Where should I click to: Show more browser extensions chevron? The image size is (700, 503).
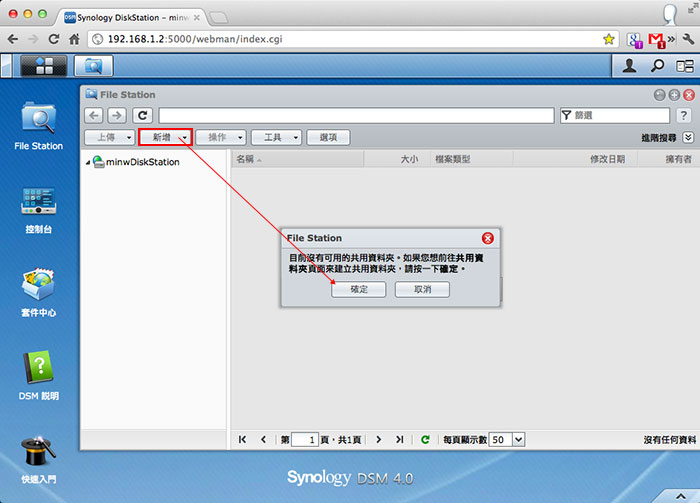pos(671,39)
